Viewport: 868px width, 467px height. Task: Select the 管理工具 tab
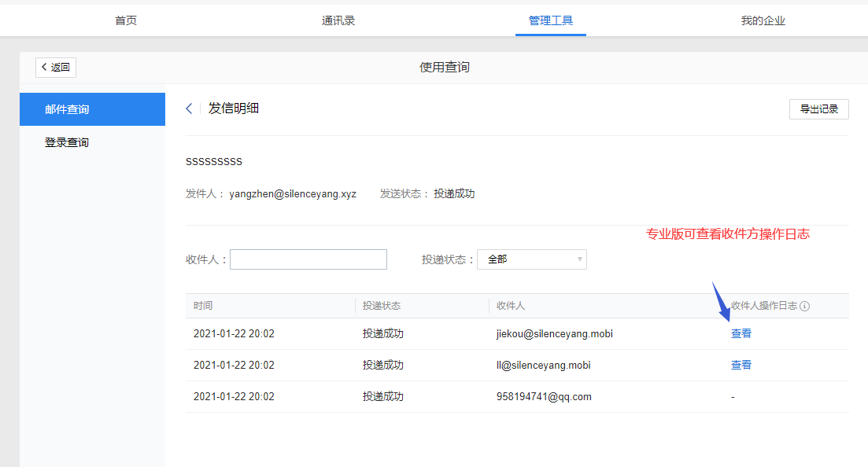(x=550, y=20)
